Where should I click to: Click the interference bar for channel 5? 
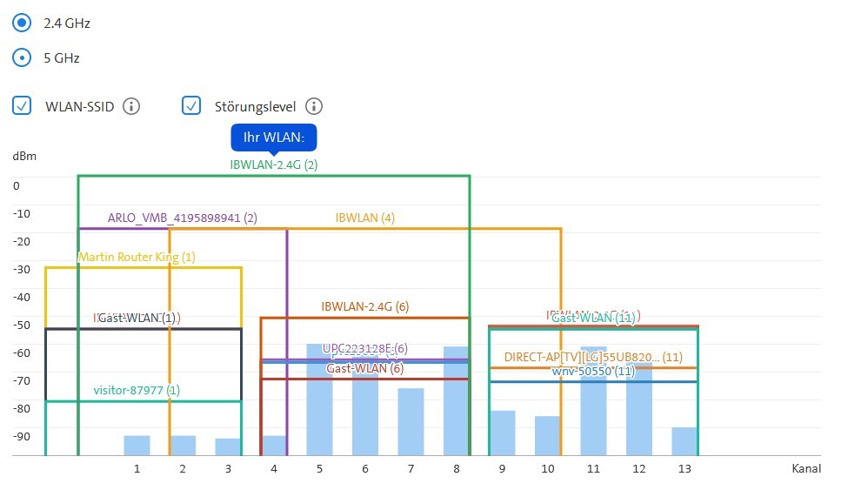[319, 400]
